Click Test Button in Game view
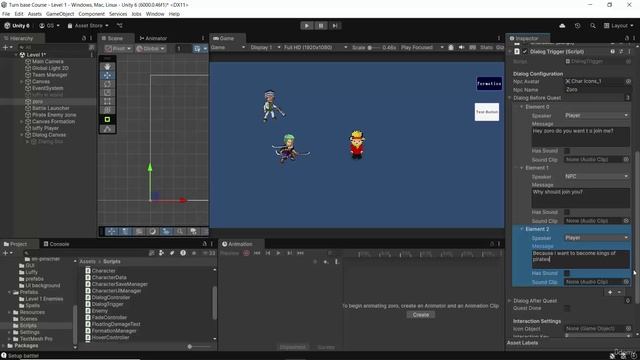The height and width of the screenshot is (360, 640). pos(487,112)
